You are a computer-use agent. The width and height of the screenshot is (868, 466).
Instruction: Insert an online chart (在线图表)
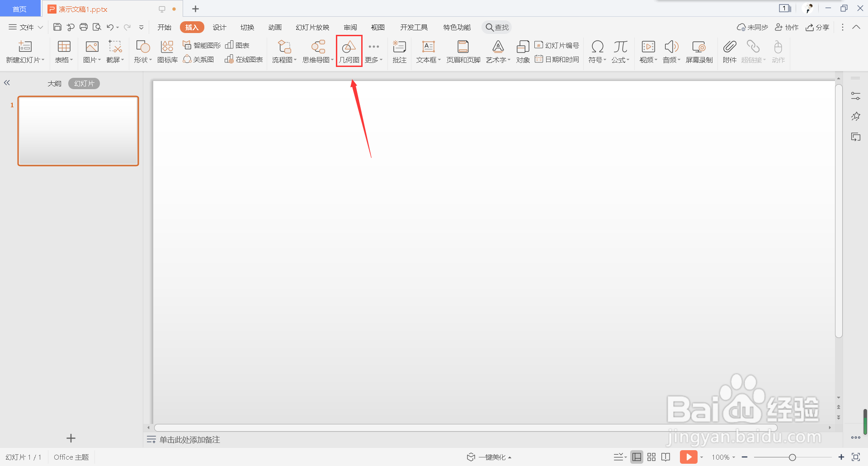tap(244, 59)
